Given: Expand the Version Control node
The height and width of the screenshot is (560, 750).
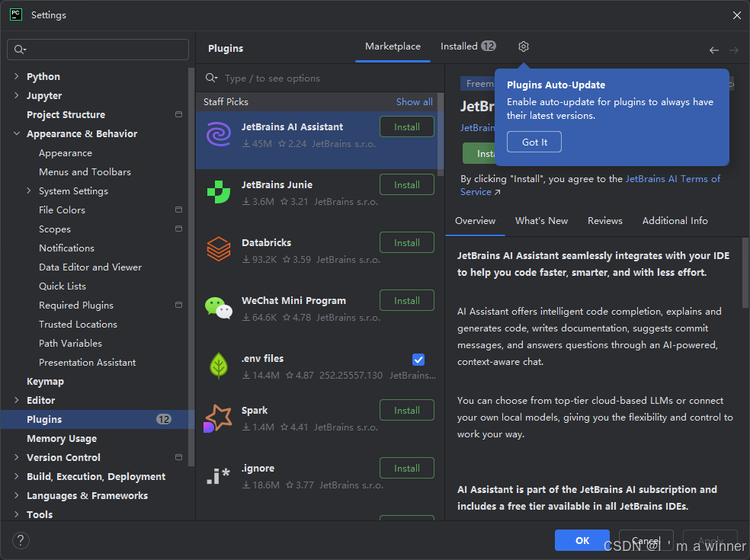Looking at the screenshot, I should click(x=17, y=457).
